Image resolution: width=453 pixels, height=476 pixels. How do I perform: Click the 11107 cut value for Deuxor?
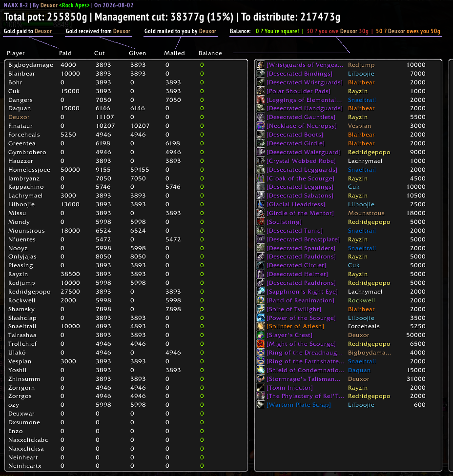point(105,117)
